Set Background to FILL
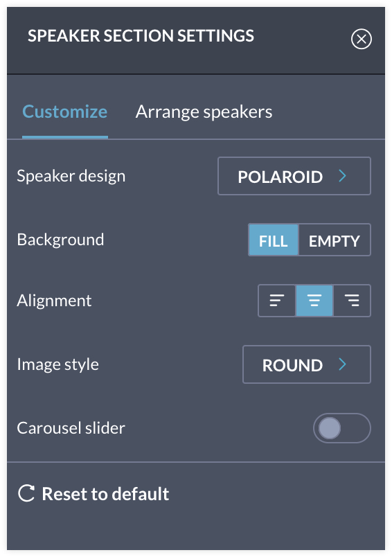This screenshot has height=557, width=392. (x=274, y=240)
